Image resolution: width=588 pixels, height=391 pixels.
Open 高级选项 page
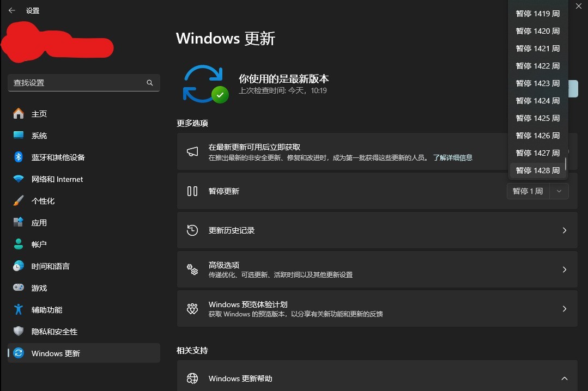[x=377, y=269]
